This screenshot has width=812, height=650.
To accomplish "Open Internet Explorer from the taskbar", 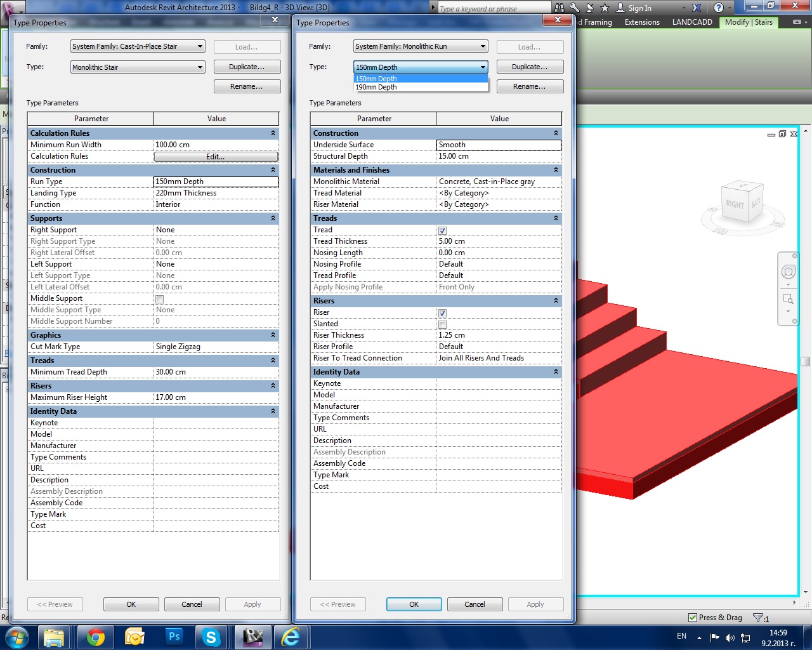I will tap(291, 637).
